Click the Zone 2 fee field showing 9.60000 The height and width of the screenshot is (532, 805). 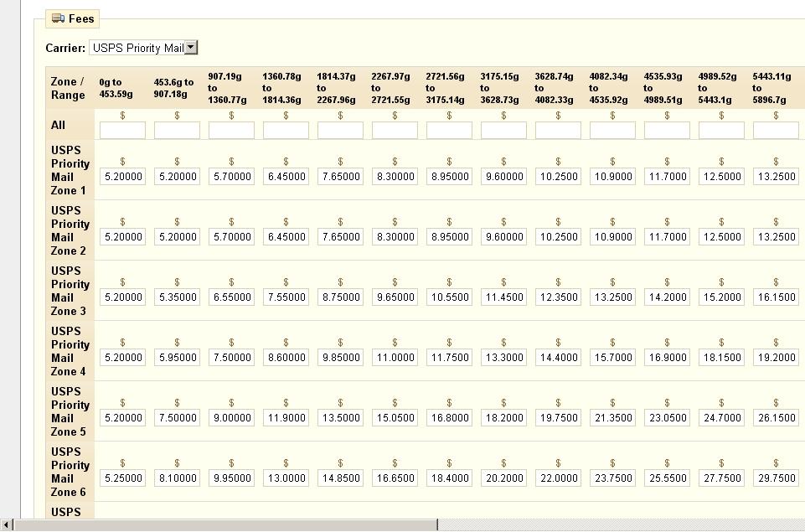click(503, 237)
